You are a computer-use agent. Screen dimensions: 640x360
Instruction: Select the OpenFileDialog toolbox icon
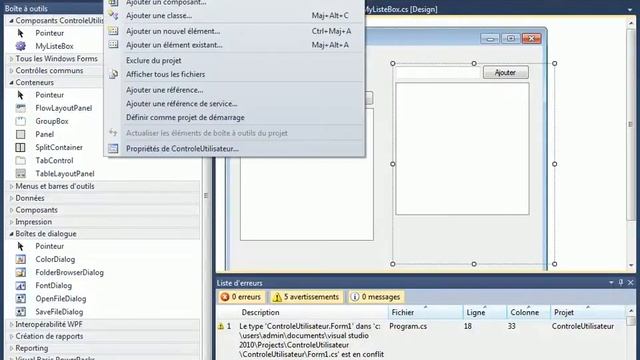pos(20,298)
